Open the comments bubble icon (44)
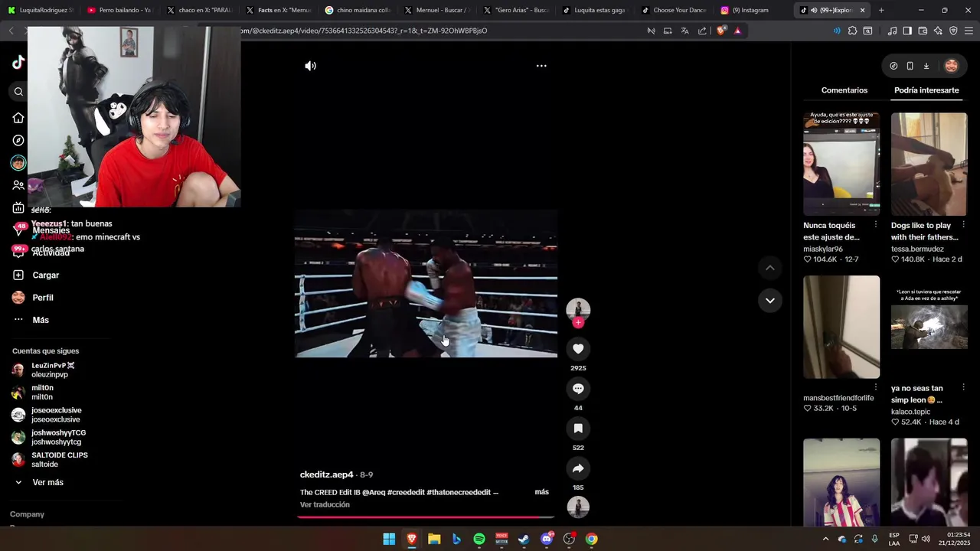This screenshot has width=980, height=551. (578, 389)
